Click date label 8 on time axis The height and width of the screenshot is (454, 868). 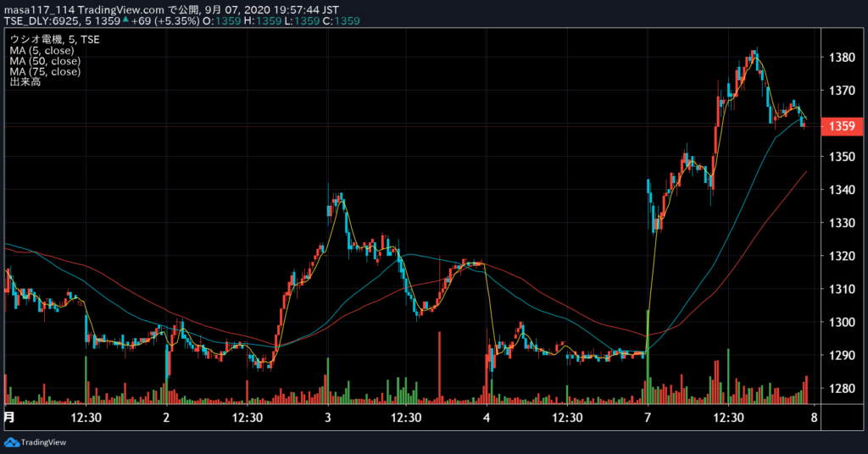[814, 418]
